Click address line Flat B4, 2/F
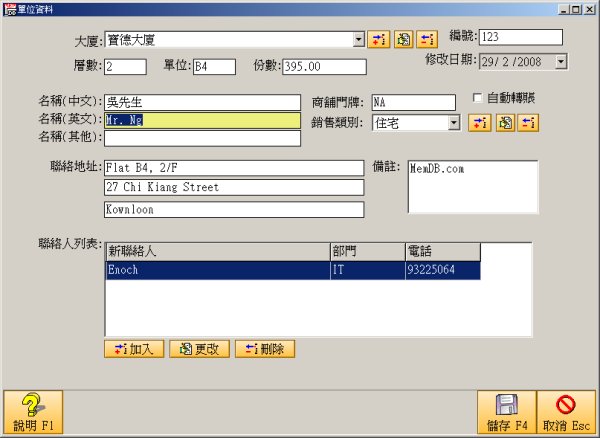Screen dimensions: 600x438 [x=234, y=168]
